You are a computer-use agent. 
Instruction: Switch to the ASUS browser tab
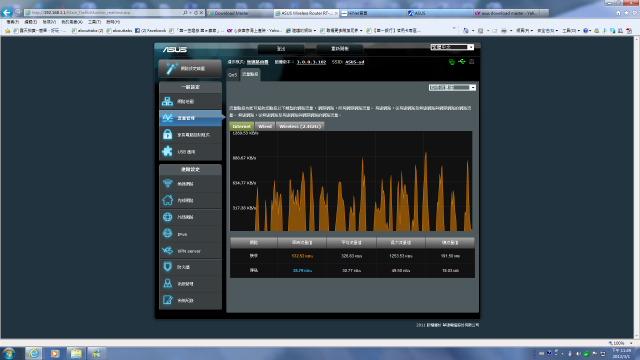coord(440,13)
